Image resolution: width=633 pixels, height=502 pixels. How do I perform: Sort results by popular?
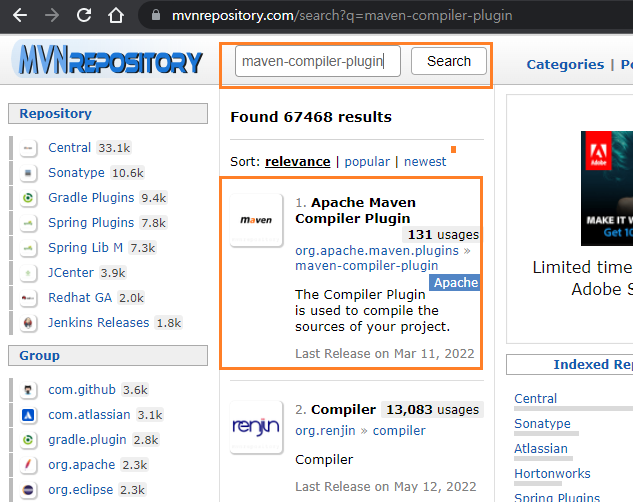tap(367, 162)
